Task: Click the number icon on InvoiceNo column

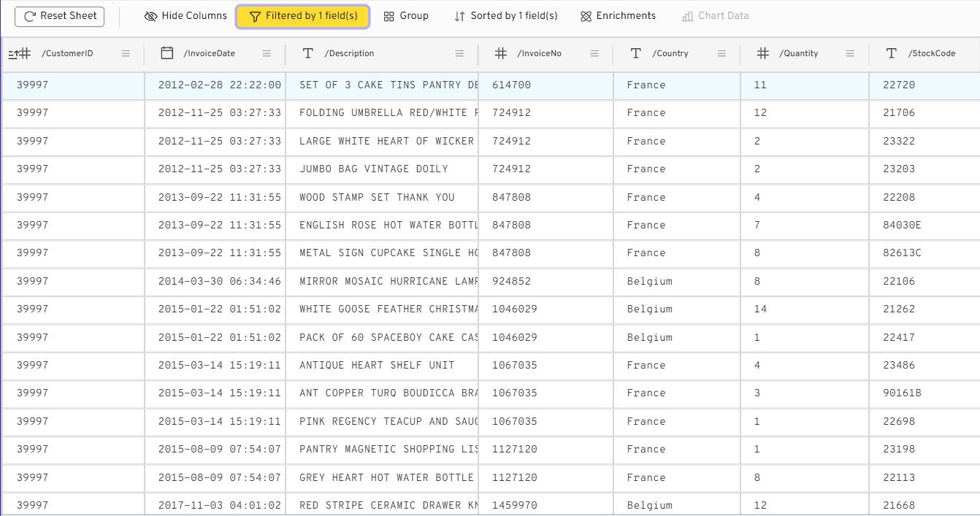Action: [499, 53]
